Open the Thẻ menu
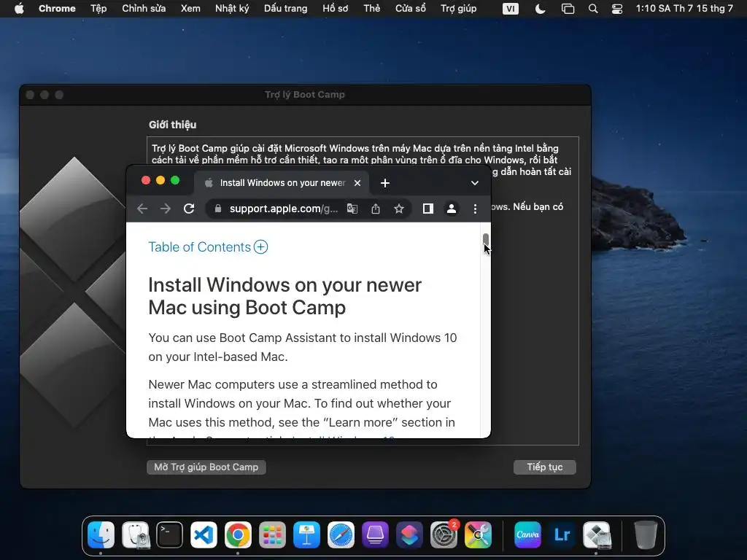 pyautogui.click(x=371, y=9)
